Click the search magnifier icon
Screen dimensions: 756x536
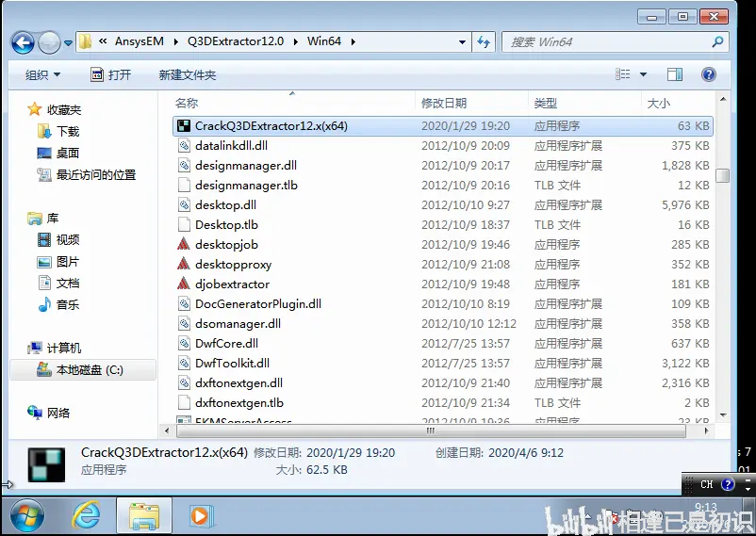pos(717,42)
